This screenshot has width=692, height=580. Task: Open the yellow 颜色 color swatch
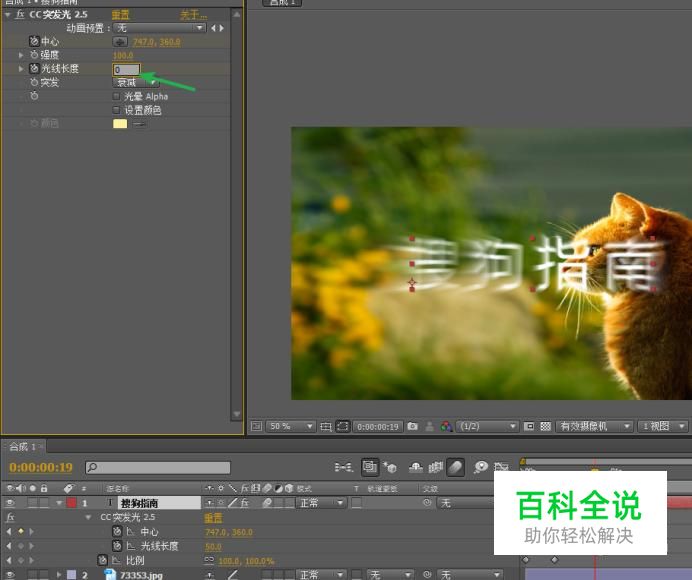coord(120,124)
